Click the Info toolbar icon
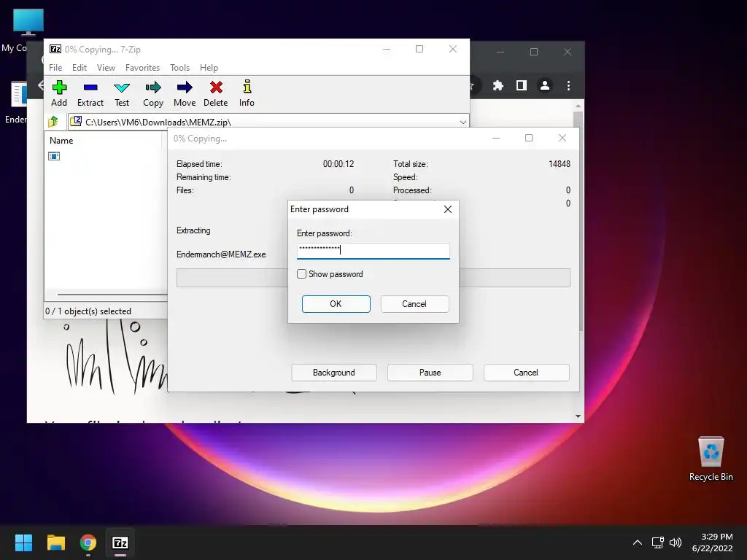 coord(247,93)
